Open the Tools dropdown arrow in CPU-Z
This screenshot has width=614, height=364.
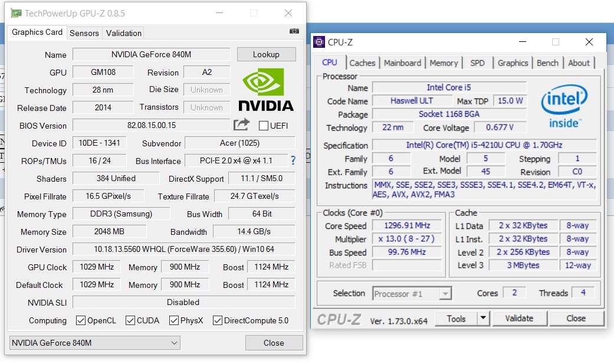[484, 318]
